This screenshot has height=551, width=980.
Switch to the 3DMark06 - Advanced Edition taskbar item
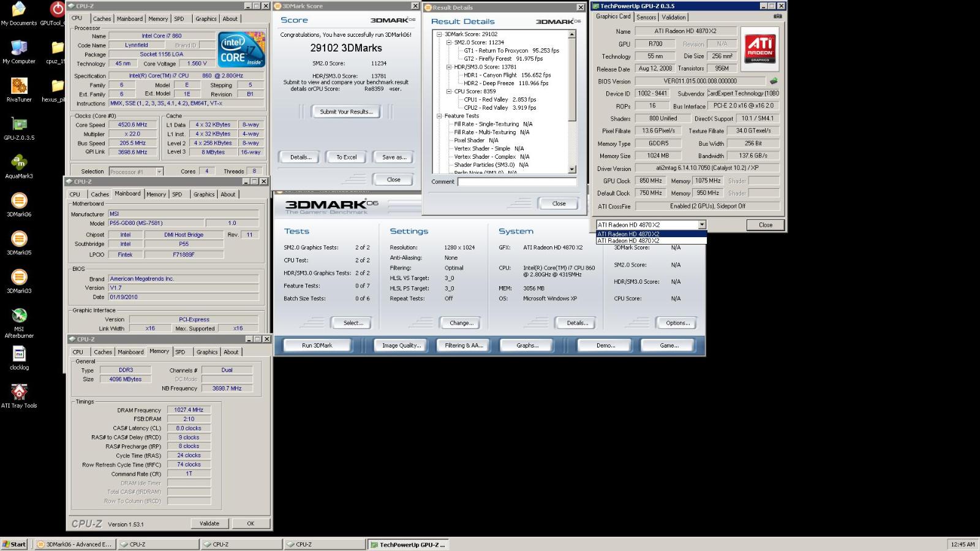click(74, 544)
